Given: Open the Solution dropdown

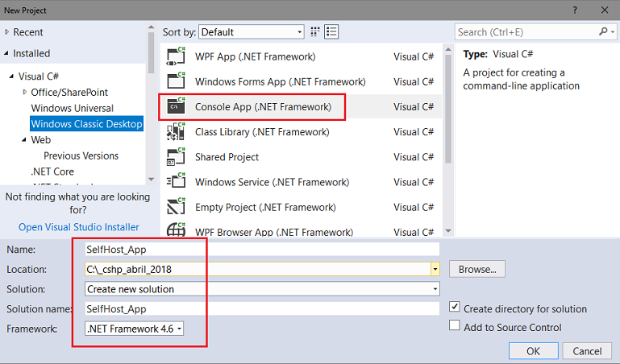Looking at the screenshot, I should pos(262,289).
